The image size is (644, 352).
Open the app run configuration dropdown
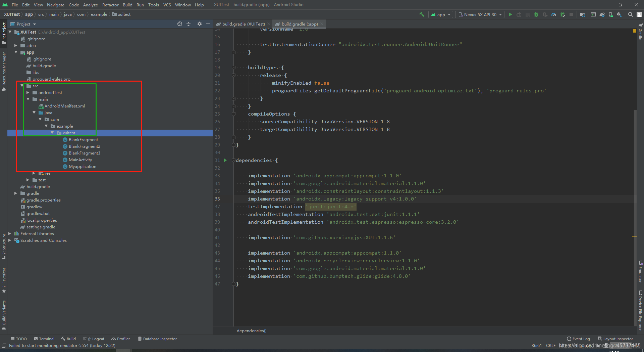(x=441, y=14)
